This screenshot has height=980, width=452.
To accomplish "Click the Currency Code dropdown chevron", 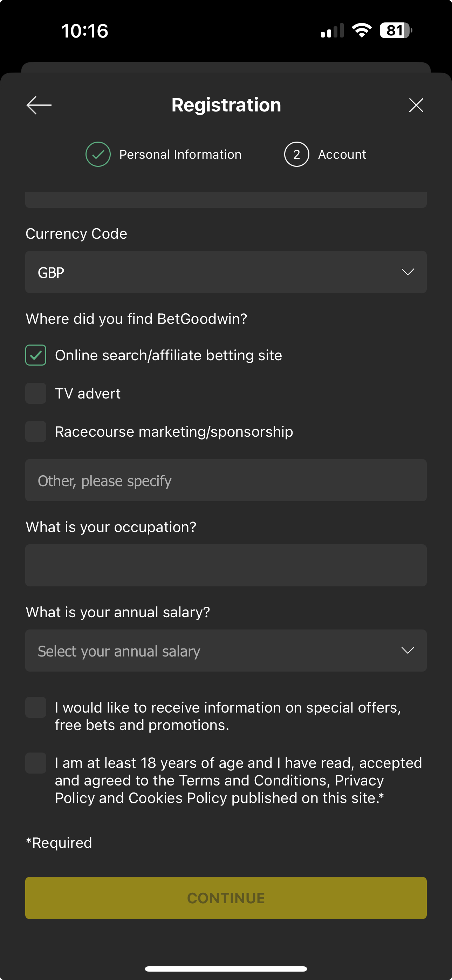I will pos(408,272).
